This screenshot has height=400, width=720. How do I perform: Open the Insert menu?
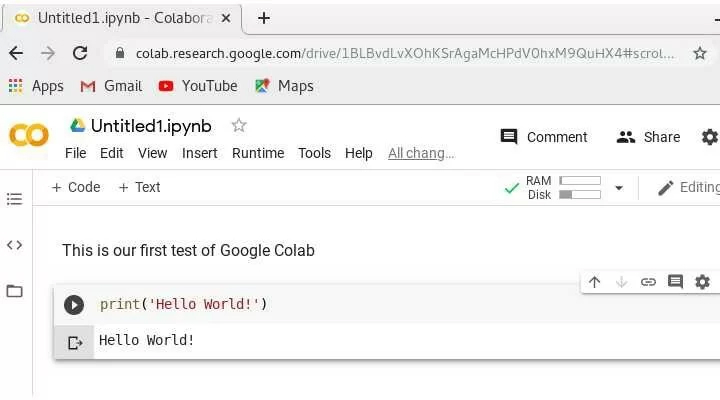[x=200, y=153]
